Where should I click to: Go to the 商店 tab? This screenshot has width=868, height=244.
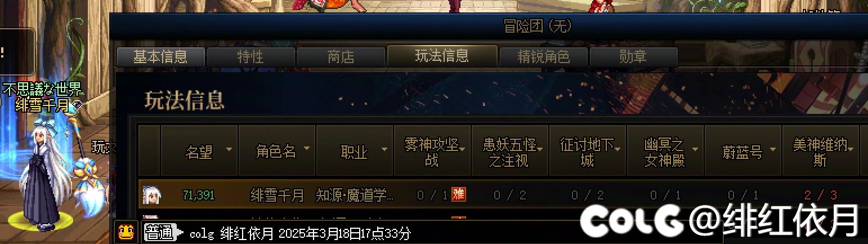point(341,57)
